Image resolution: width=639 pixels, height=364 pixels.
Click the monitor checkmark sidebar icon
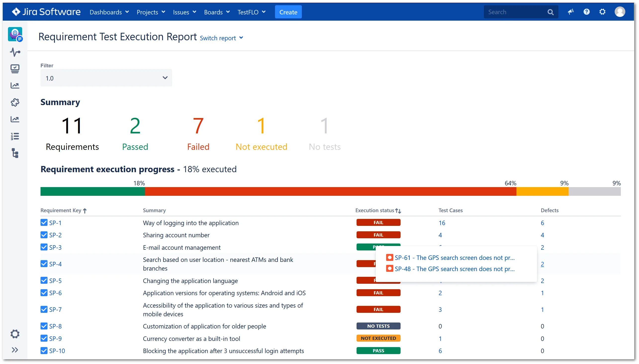[15, 69]
